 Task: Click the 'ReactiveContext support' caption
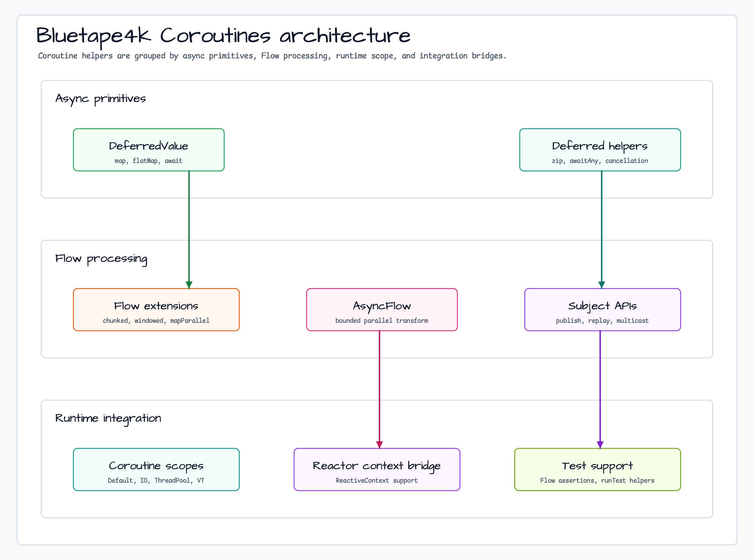pyautogui.click(x=377, y=481)
